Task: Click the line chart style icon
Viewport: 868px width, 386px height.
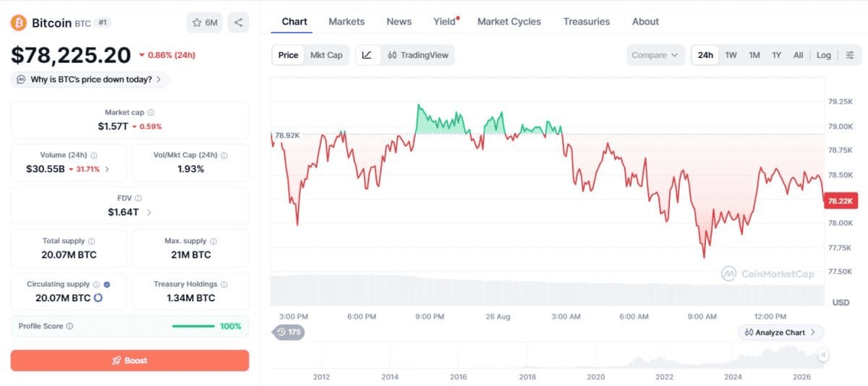Action: pyautogui.click(x=367, y=55)
